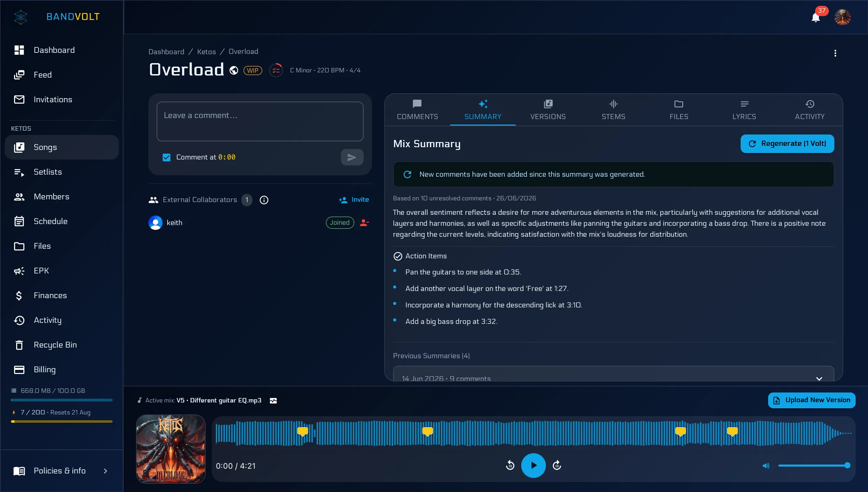Rewind 10 seconds

[510, 466]
